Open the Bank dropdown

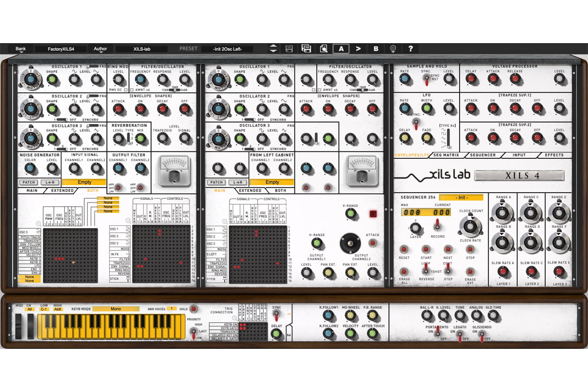(x=20, y=49)
